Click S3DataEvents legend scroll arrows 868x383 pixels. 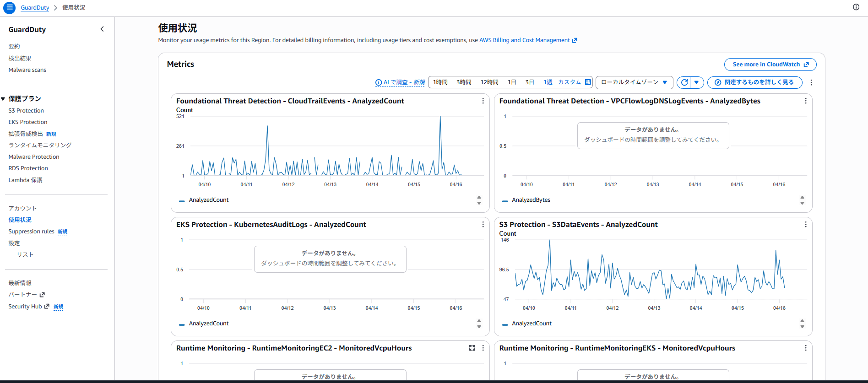[802, 324]
